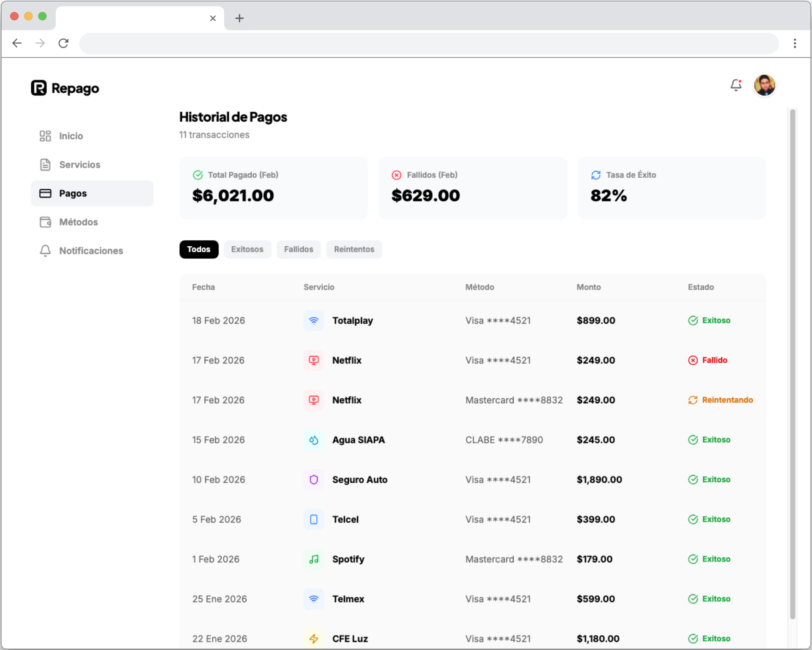Click the Agua SIAPA droplet icon
The width and height of the screenshot is (812, 650).
[314, 440]
